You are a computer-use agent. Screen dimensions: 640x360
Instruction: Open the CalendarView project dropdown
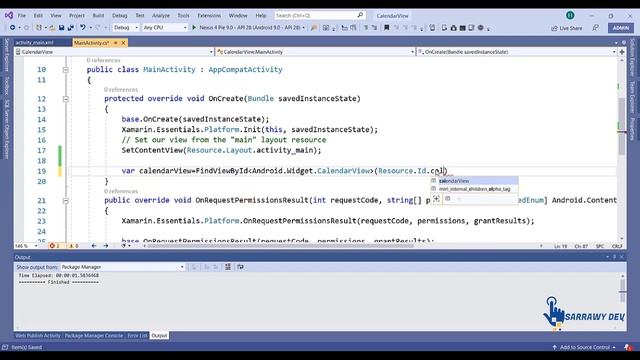(114, 52)
